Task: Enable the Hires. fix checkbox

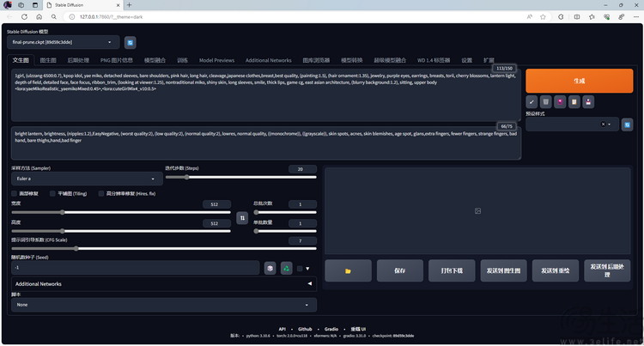Action: (101, 193)
